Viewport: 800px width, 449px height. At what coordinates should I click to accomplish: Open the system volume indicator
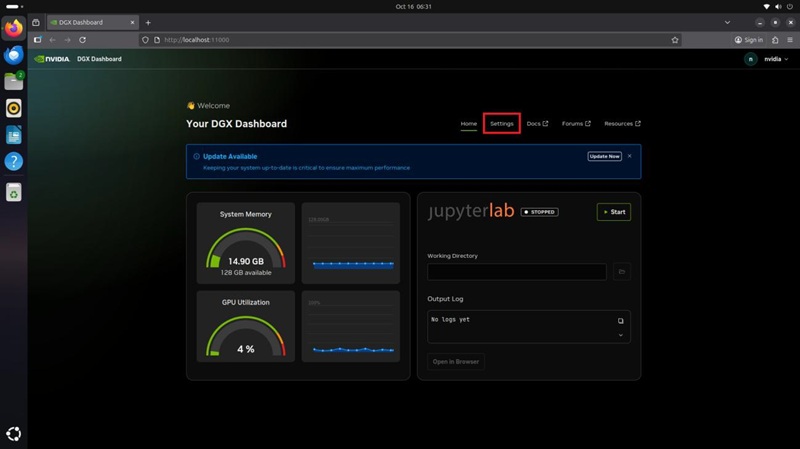point(778,7)
